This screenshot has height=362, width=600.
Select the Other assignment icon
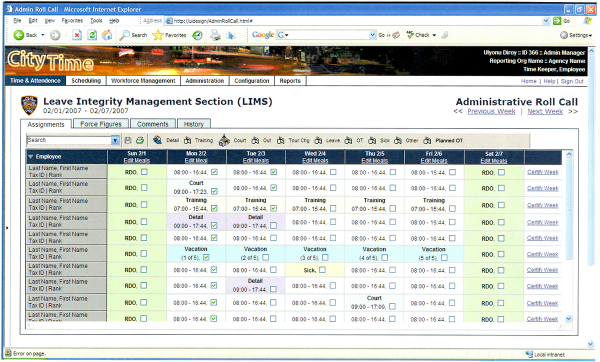point(398,140)
